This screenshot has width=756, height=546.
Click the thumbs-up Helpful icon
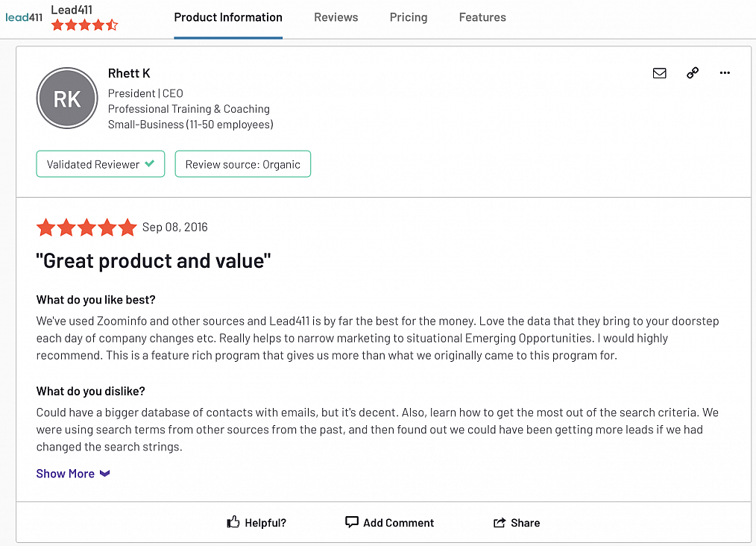tap(233, 522)
